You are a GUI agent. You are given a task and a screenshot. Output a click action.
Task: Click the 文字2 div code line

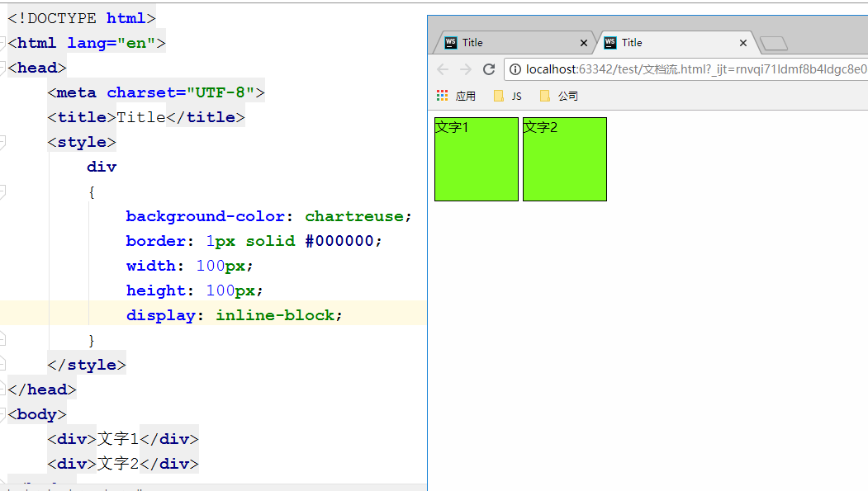[123, 464]
